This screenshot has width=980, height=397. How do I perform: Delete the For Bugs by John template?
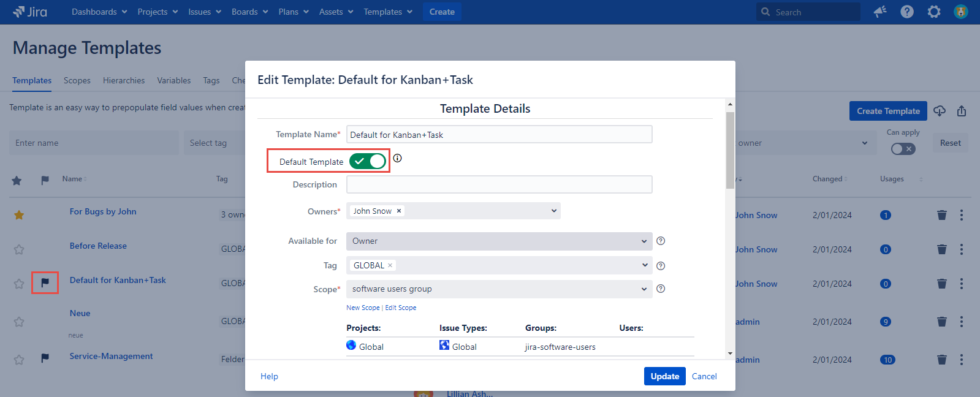tap(942, 215)
